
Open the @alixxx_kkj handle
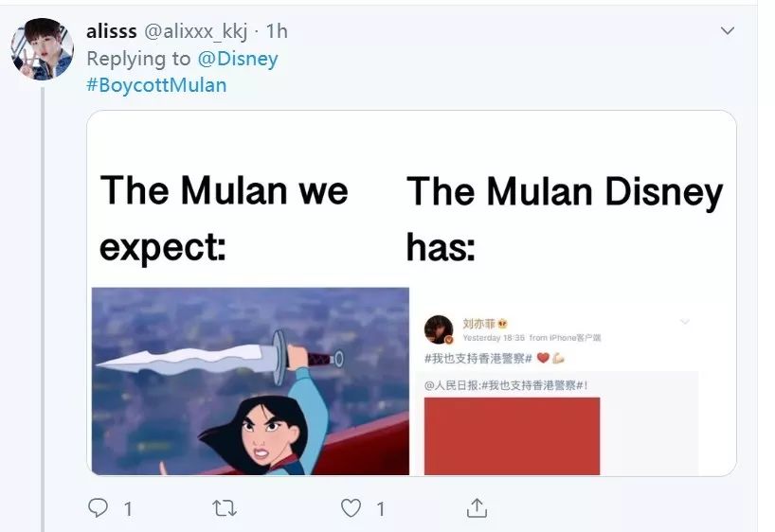pos(195,31)
